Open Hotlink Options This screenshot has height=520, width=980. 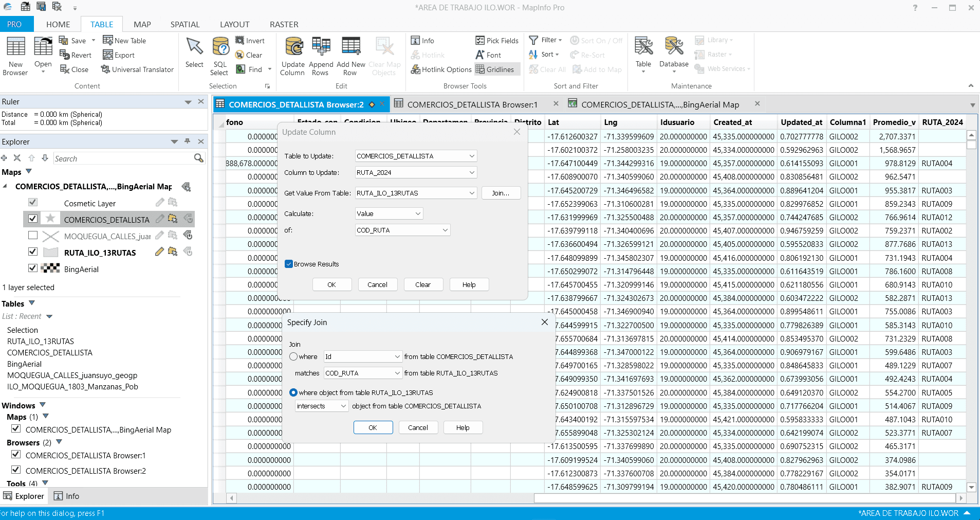tap(441, 69)
